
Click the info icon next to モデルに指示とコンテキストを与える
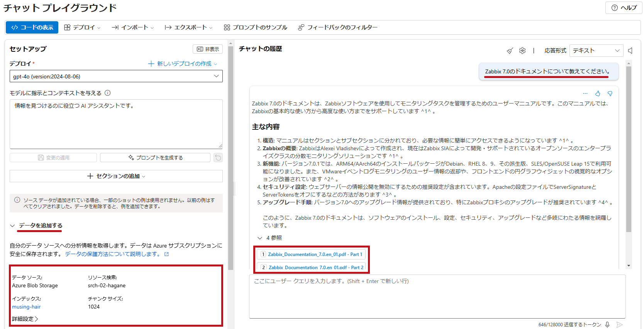pyautogui.click(x=108, y=93)
